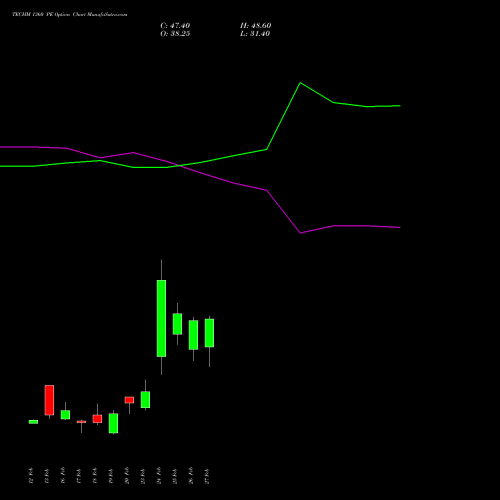This screenshot has height=500, width=500.
Task: Click the "23 Feb" date axis label
Action: (x=143, y=476)
